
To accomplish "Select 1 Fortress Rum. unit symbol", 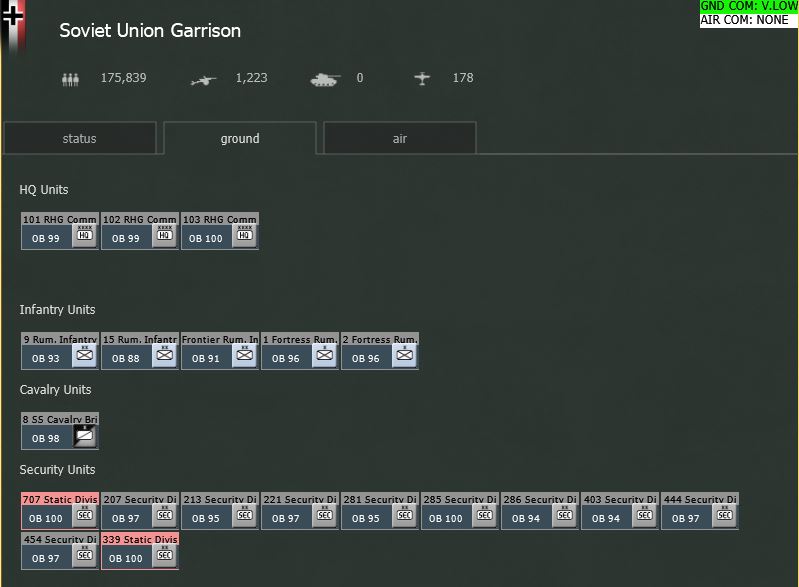I will 325,356.
